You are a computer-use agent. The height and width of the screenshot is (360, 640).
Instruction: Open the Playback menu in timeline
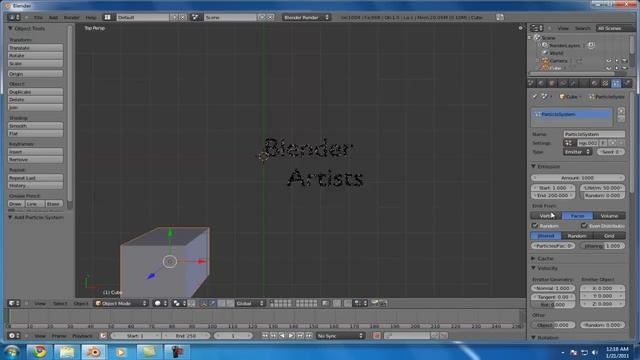tap(82, 336)
